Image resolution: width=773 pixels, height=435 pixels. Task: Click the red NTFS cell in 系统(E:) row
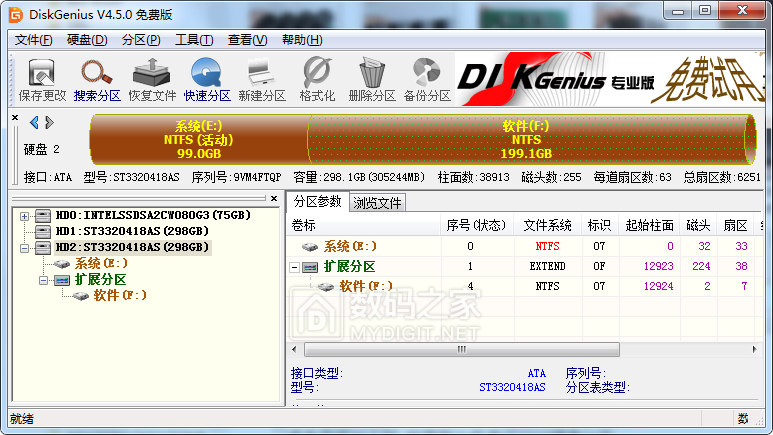(547, 246)
